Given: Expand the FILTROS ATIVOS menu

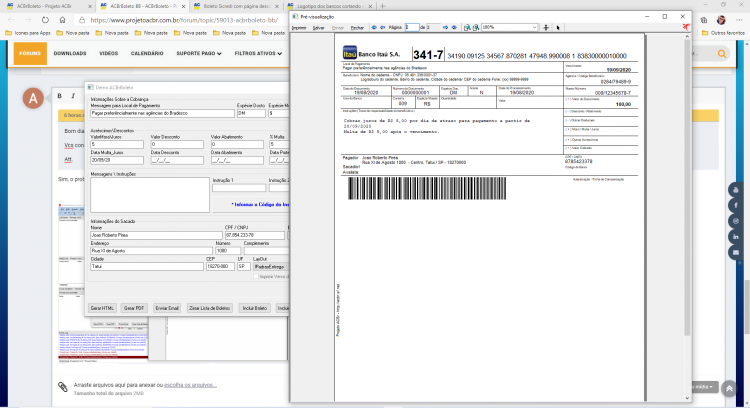Looking at the screenshot, I should (x=258, y=54).
